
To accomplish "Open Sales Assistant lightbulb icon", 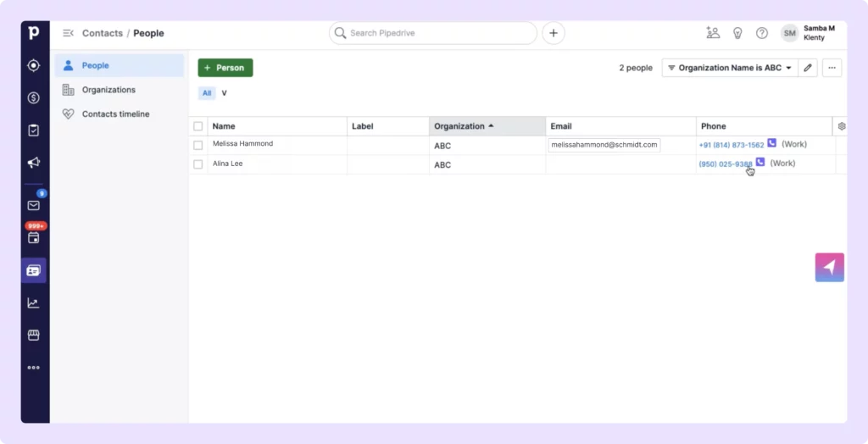I will (737, 33).
